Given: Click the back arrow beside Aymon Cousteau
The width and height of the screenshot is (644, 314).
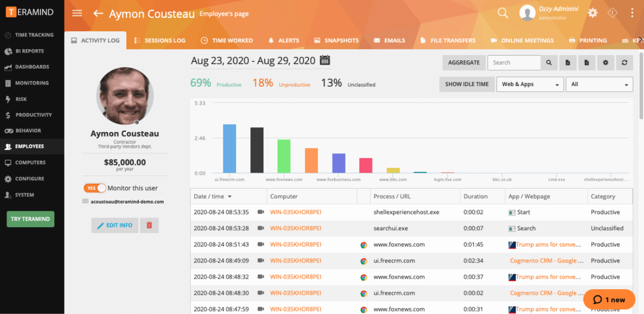Looking at the screenshot, I should [98, 14].
